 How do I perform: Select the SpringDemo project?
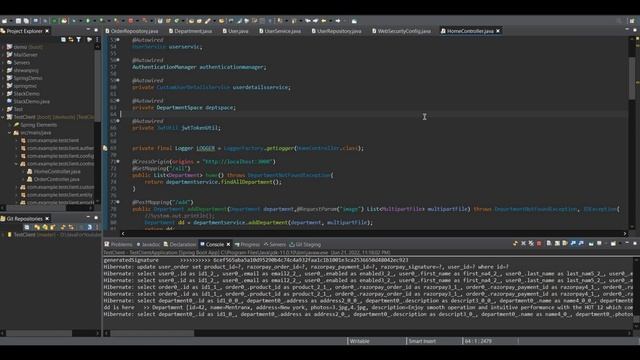(x=24, y=78)
